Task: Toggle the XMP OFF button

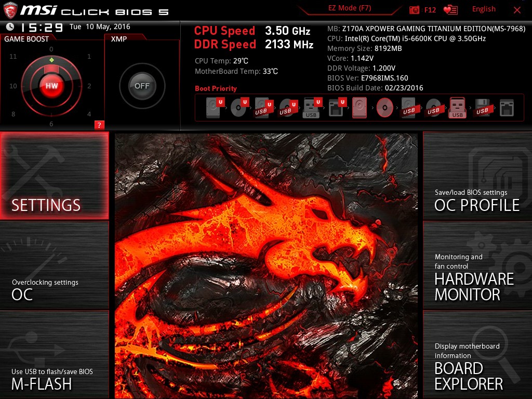Action: [x=142, y=86]
